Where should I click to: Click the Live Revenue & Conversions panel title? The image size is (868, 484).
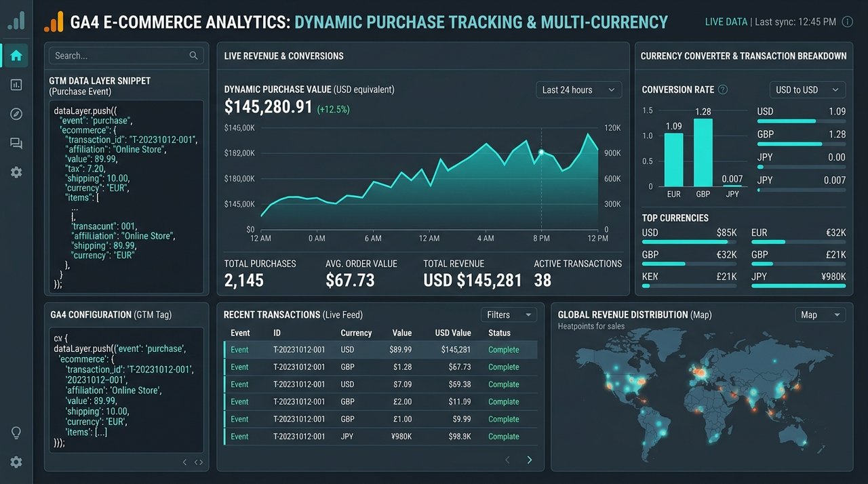click(x=283, y=56)
